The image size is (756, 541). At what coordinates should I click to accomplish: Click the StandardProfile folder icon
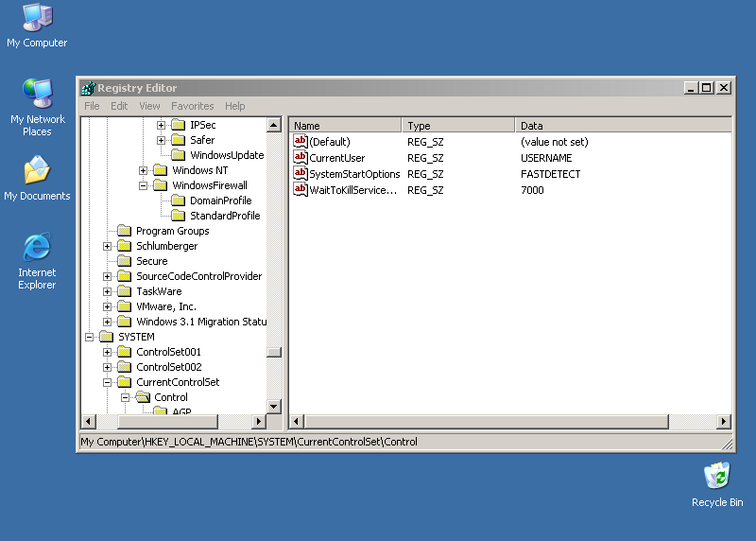click(179, 216)
